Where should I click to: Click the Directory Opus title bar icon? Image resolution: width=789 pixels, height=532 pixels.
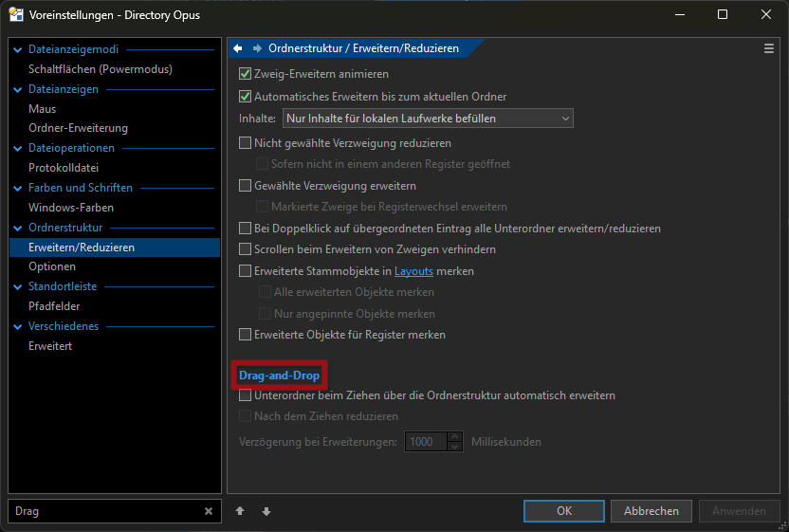pos(16,14)
